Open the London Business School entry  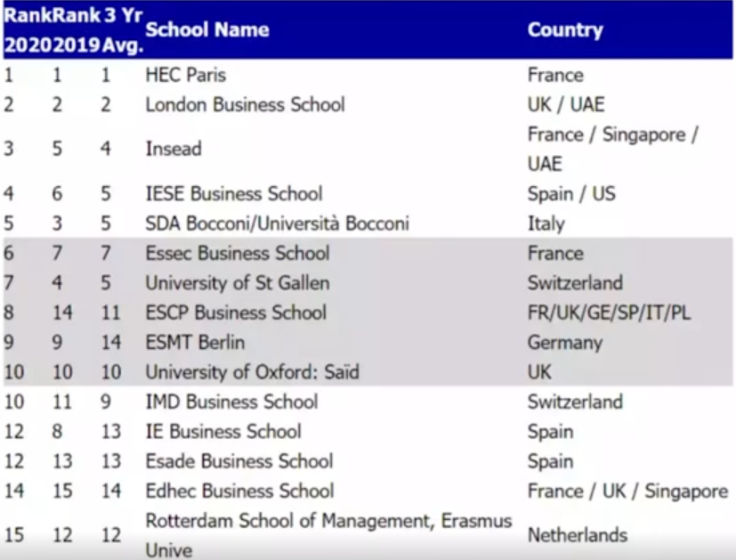click(245, 104)
